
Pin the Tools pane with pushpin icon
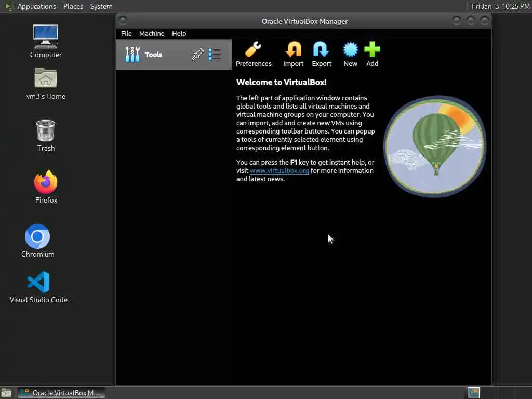pyautogui.click(x=197, y=54)
